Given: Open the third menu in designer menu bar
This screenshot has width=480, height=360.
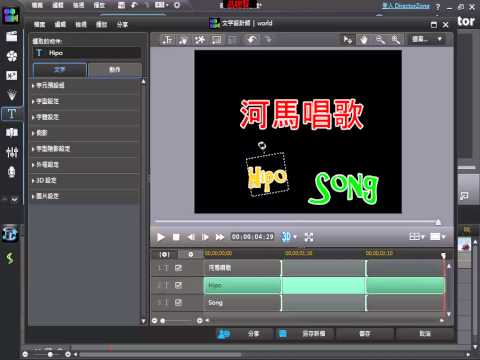Looking at the screenshot, I should [x=81, y=24].
